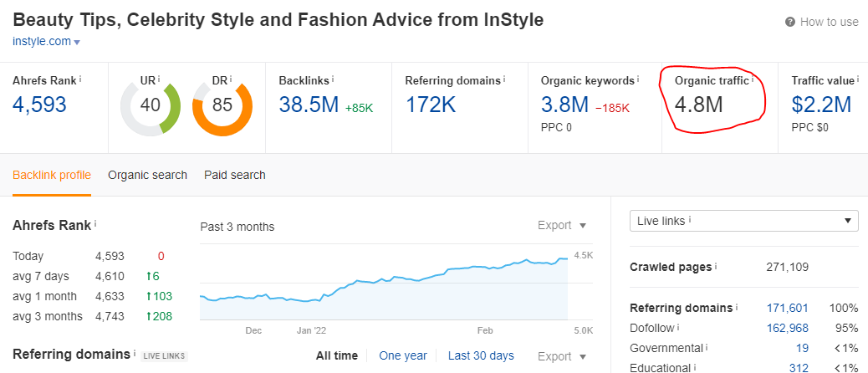Open the Live links dropdown
The width and height of the screenshot is (868, 373).
tap(743, 221)
